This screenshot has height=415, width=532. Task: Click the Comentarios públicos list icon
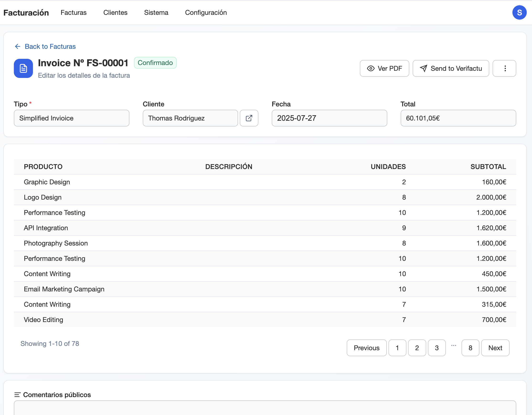click(17, 394)
